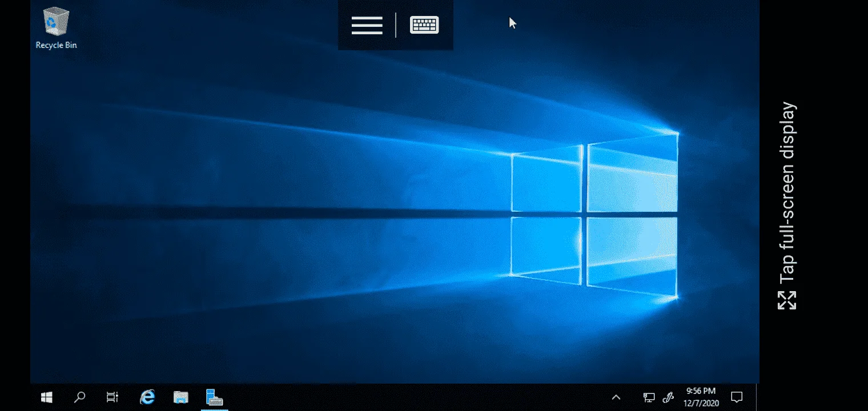This screenshot has width=868, height=411.
Task: Show the on-screen keyboard
Action: [424, 25]
